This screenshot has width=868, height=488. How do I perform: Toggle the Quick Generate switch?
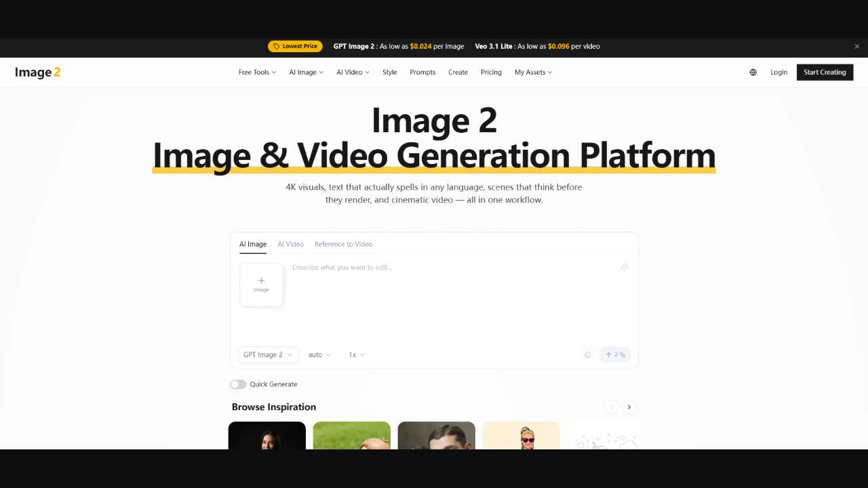point(238,384)
